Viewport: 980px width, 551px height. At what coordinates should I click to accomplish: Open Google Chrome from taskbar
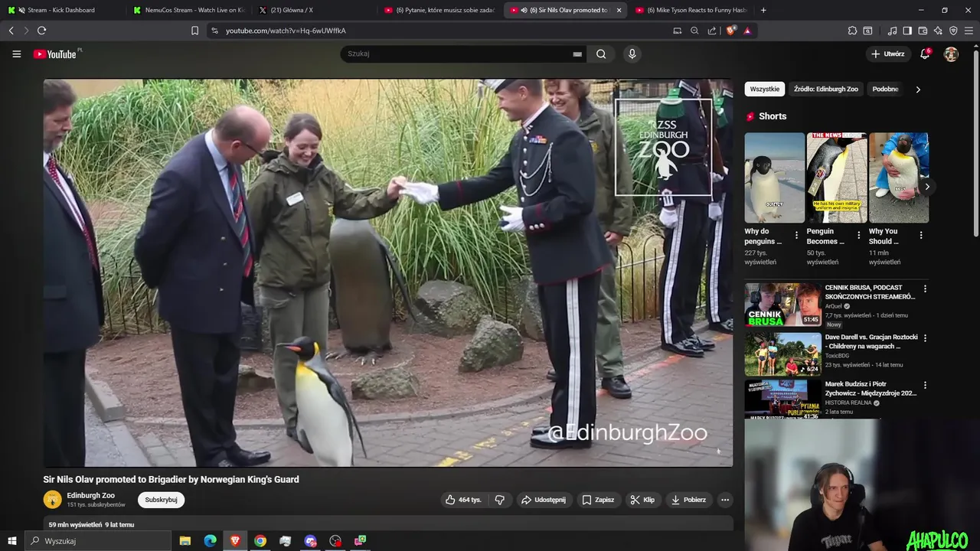tap(260, 541)
